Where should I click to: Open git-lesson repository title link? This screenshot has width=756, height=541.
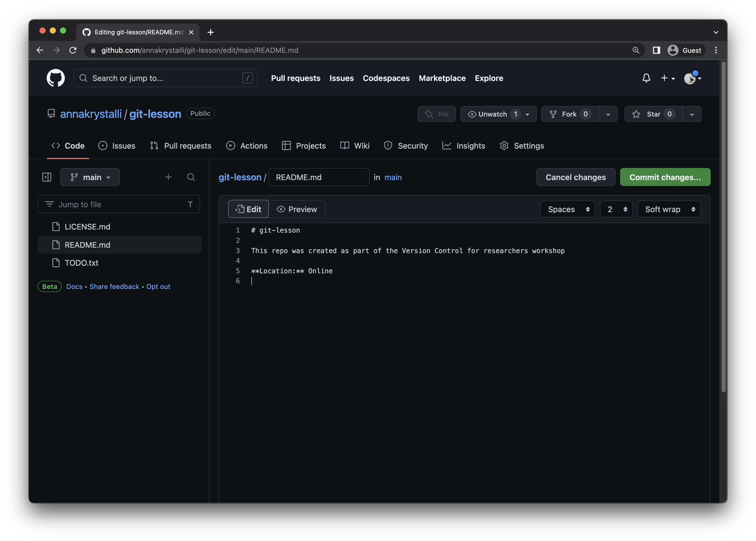155,114
